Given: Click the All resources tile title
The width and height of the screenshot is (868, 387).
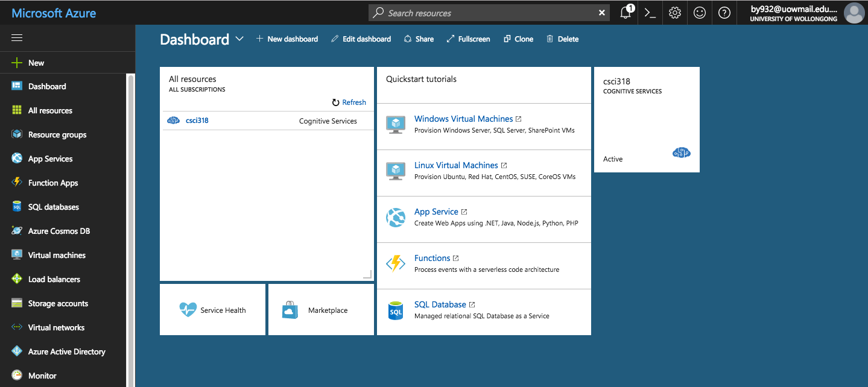Looking at the screenshot, I should (192, 79).
